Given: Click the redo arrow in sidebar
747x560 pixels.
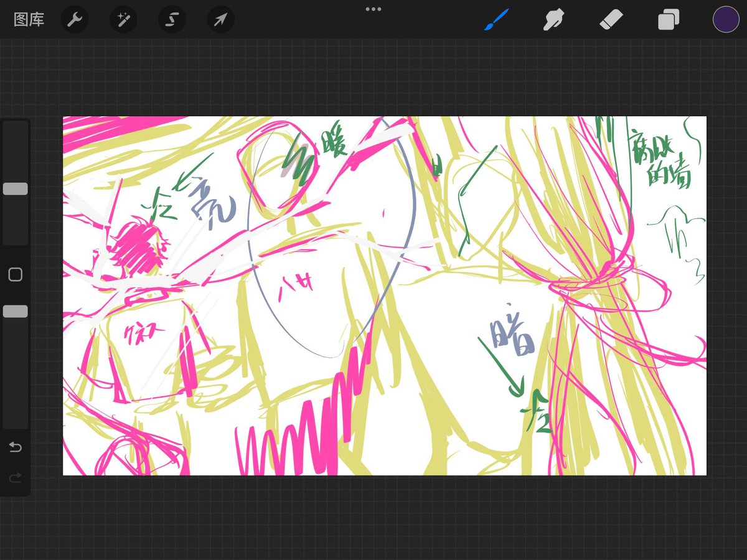Looking at the screenshot, I should (x=16, y=477).
